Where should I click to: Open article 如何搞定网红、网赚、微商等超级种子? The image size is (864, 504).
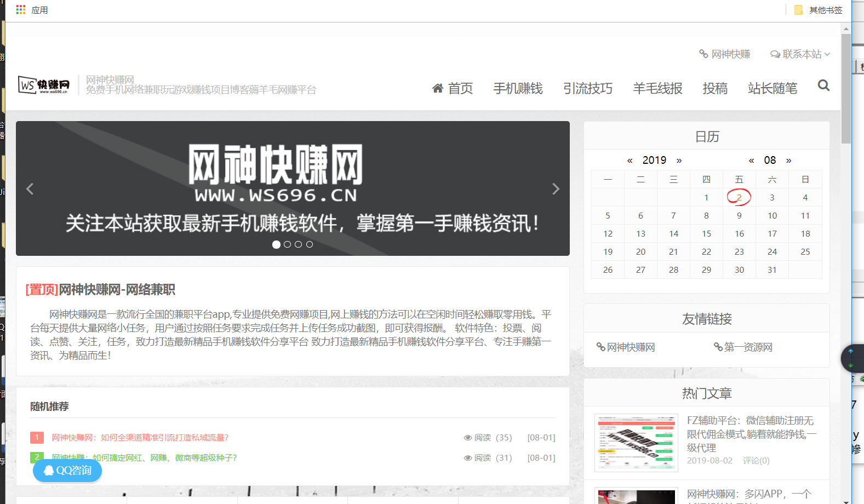point(144,457)
